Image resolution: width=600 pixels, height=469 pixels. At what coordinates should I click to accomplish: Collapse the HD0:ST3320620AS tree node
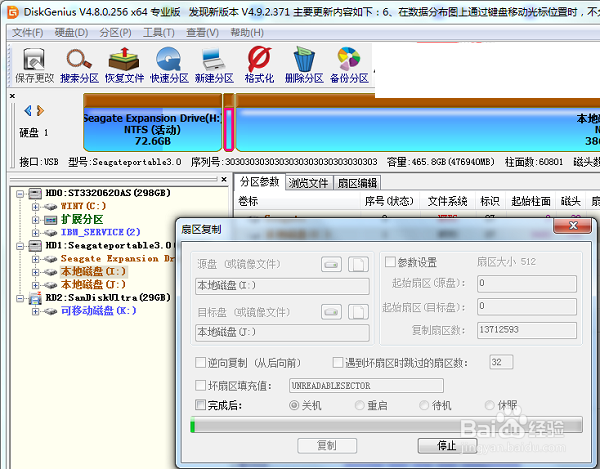(x=20, y=194)
